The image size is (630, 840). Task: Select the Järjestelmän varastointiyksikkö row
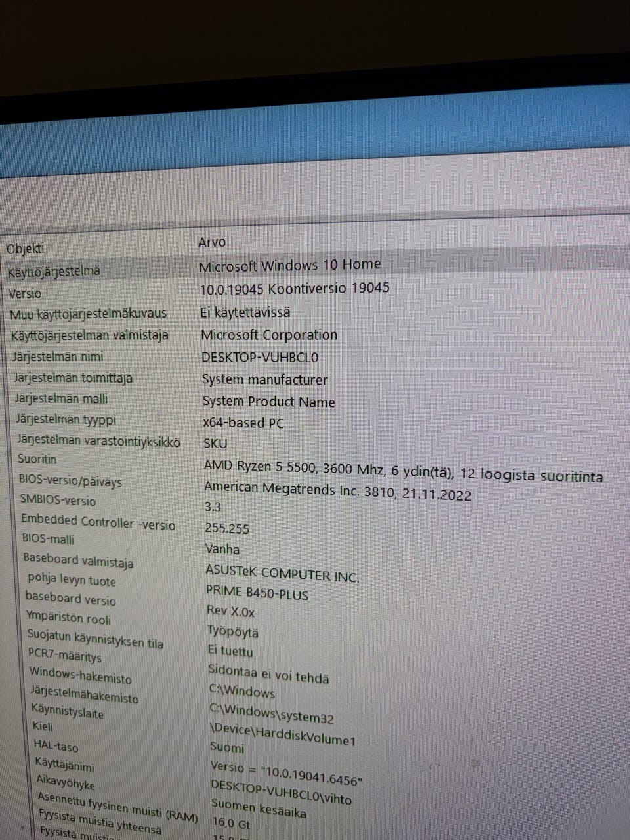(98, 441)
